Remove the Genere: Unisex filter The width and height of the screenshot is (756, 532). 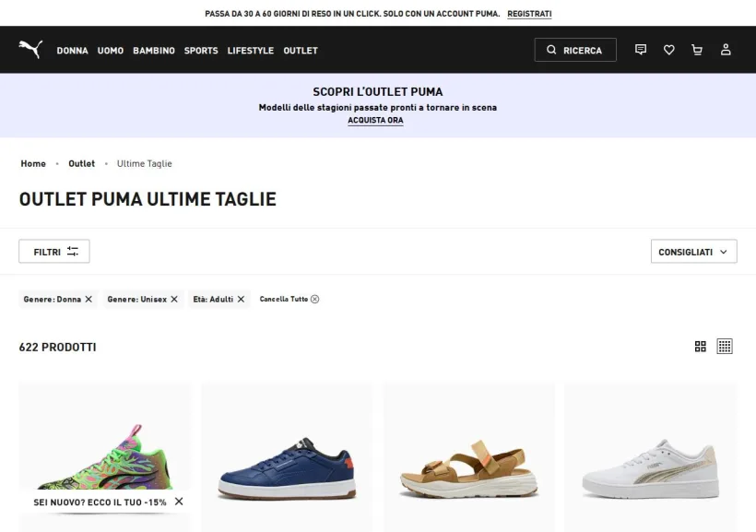click(x=174, y=299)
